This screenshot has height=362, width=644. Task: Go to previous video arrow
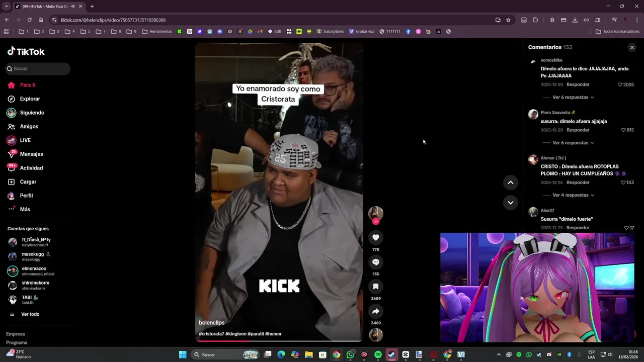(x=511, y=183)
